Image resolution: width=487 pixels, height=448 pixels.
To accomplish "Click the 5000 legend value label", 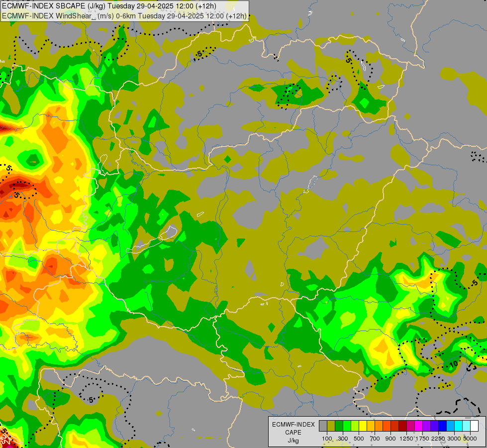I will (470, 439).
